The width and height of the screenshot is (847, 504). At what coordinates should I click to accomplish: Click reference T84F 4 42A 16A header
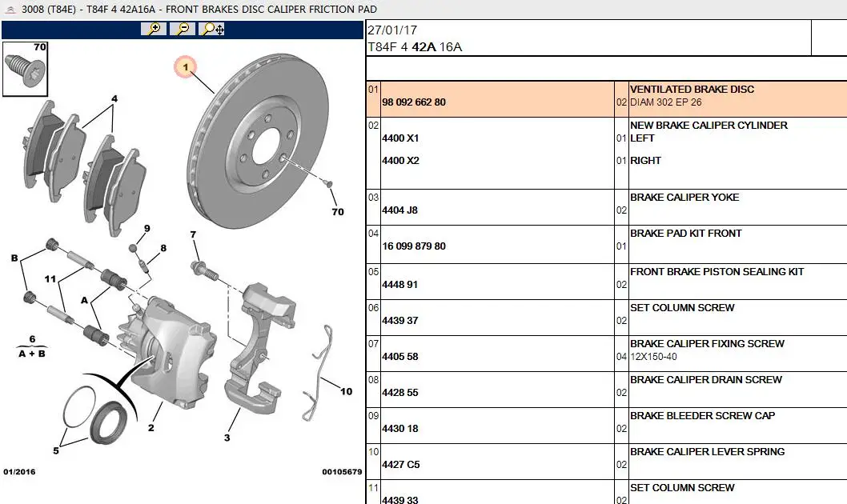(415, 47)
